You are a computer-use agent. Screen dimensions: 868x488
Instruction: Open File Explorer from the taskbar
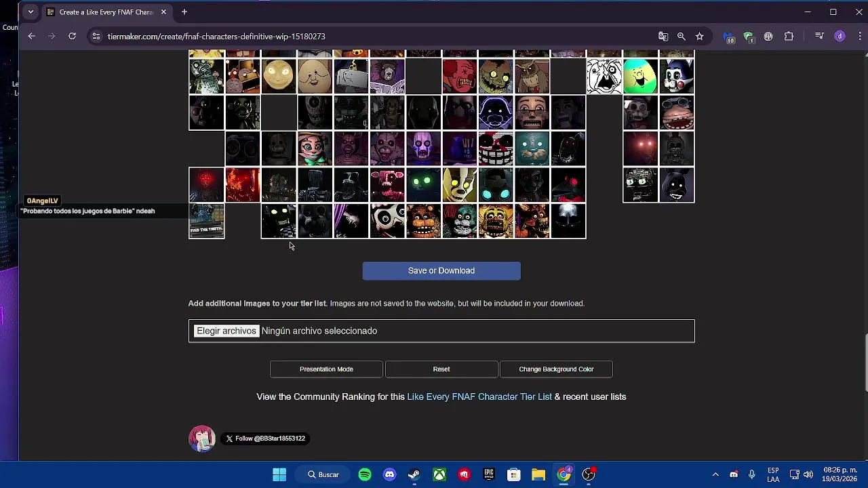(538, 474)
